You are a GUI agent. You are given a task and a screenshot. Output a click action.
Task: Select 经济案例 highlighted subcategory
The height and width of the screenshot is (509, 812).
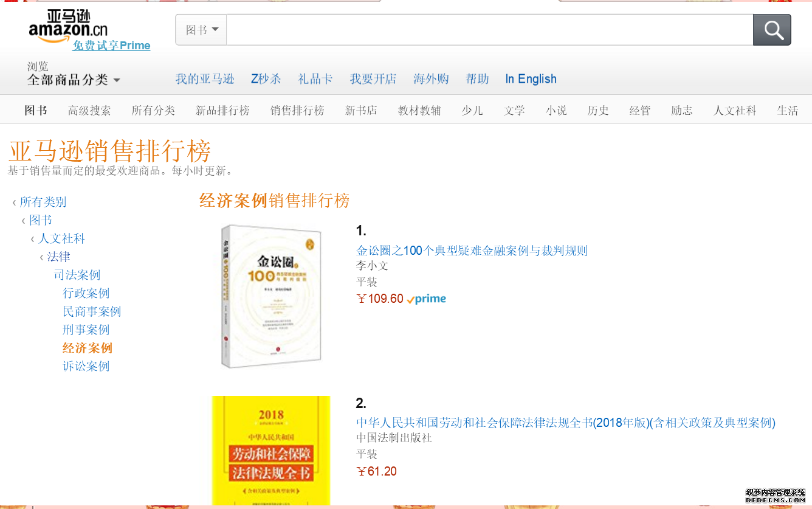pos(88,348)
